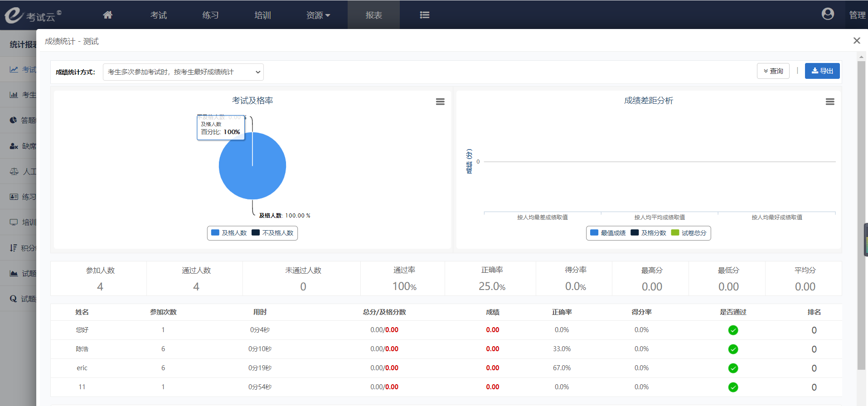Open 考试 navigation tab
The height and width of the screenshot is (406, 868).
point(159,15)
